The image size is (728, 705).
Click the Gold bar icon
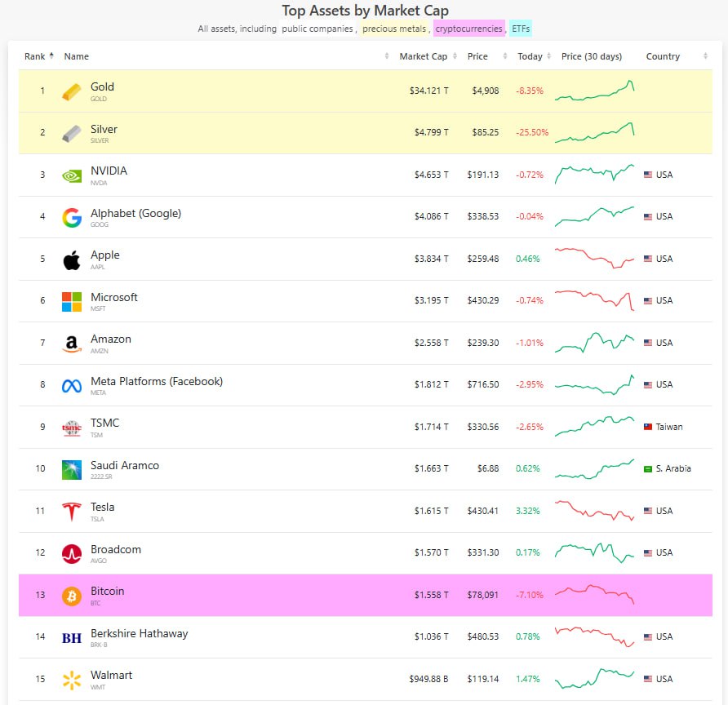72,91
